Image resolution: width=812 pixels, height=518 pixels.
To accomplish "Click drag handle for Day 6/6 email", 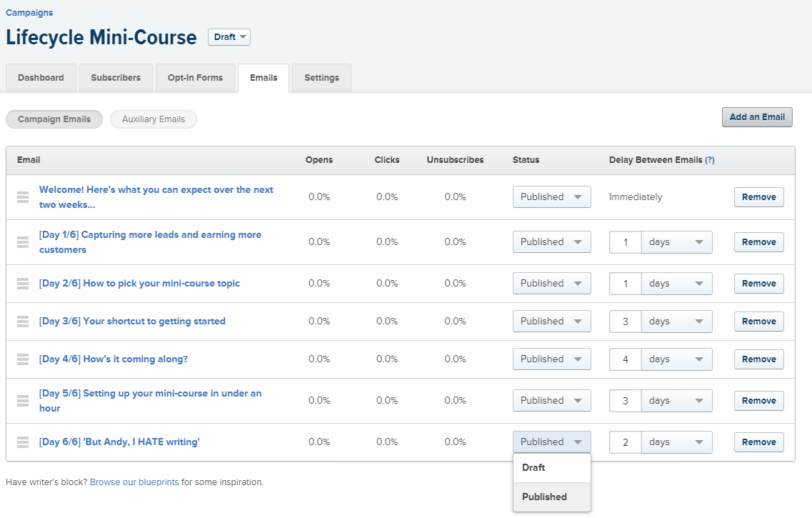I will (x=23, y=442).
